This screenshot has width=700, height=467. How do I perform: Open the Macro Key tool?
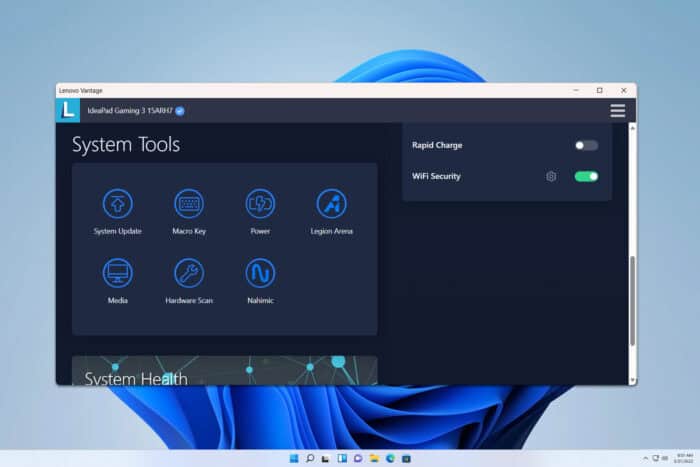(189, 212)
